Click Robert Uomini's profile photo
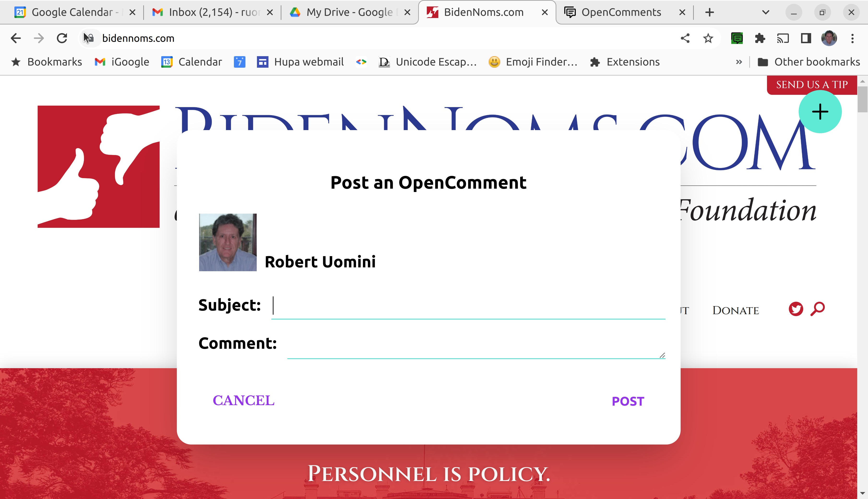The width and height of the screenshot is (868, 499). coord(228,242)
